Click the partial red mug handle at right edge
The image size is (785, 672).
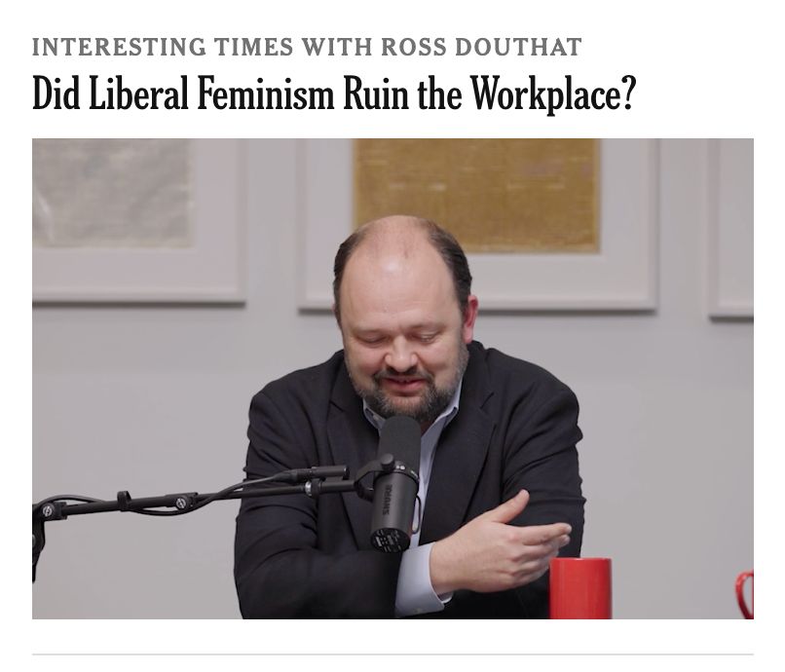tap(745, 594)
